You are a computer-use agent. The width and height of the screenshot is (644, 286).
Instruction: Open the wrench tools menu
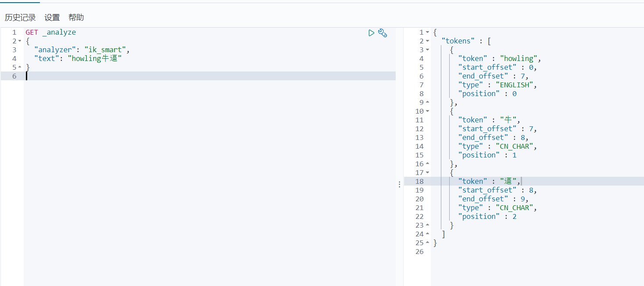coord(383,33)
